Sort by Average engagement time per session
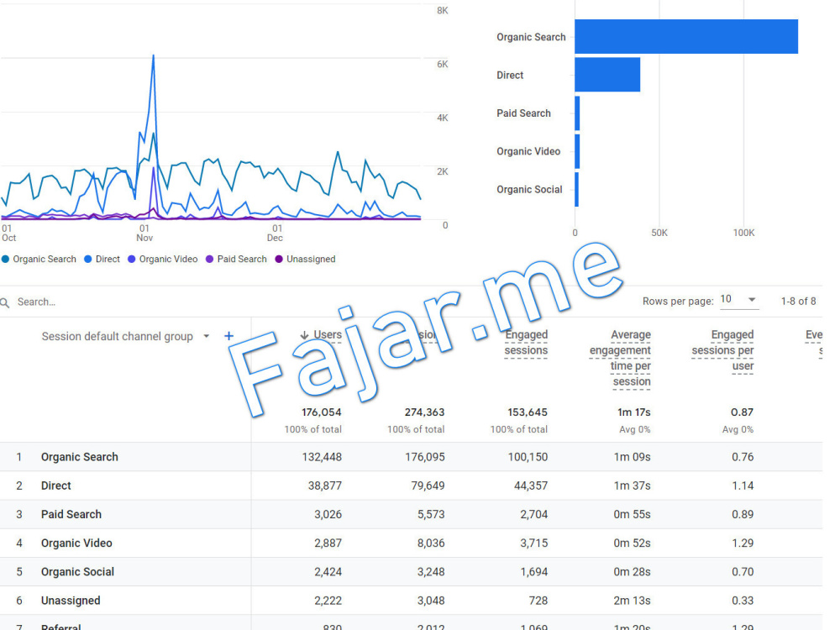This screenshot has height=630, width=840. (x=621, y=358)
